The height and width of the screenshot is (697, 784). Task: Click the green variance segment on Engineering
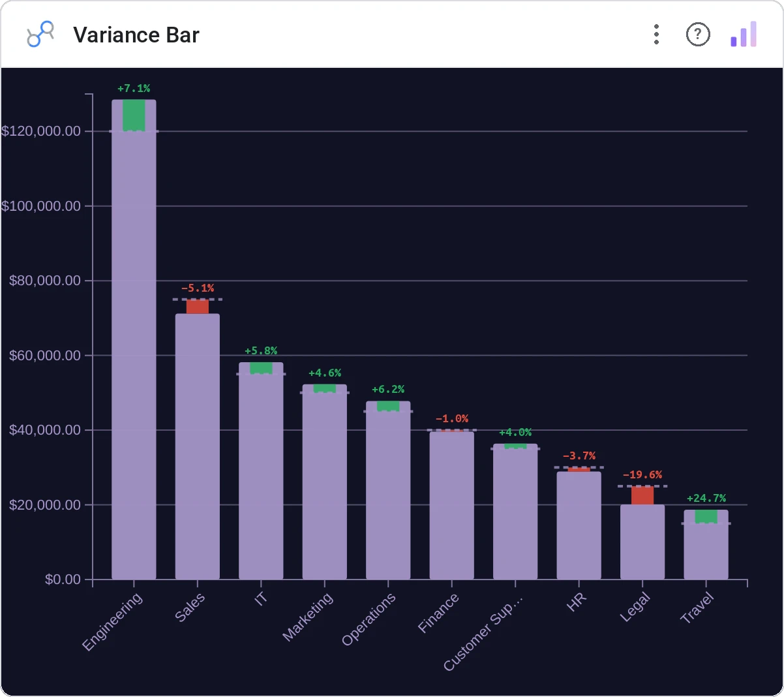point(134,116)
